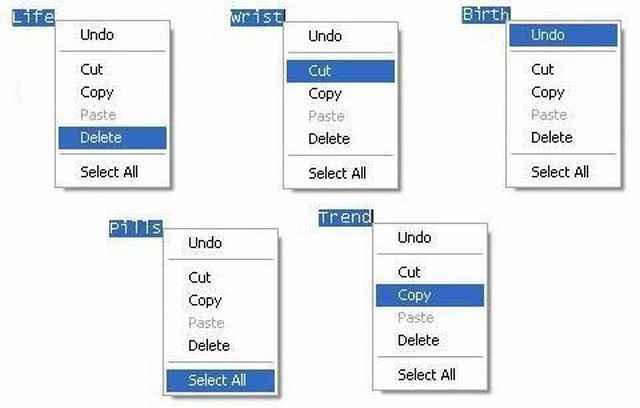This screenshot has height=408, width=640.
Task: Choose Copy in the Pills context menu
Action: pyautogui.click(x=205, y=300)
